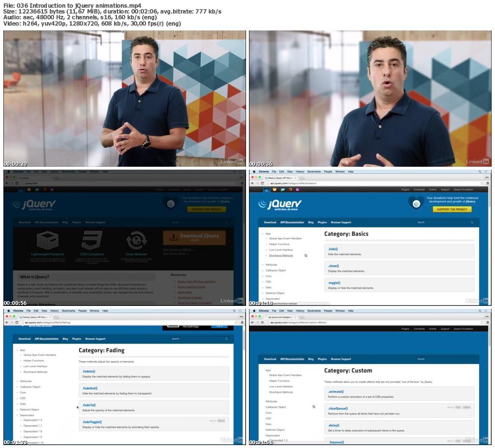Open the .fadeToggle() method link
Image resolution: width=495 pixels, height=448 pixels.
pyautogui.click(x=92, y=422)
